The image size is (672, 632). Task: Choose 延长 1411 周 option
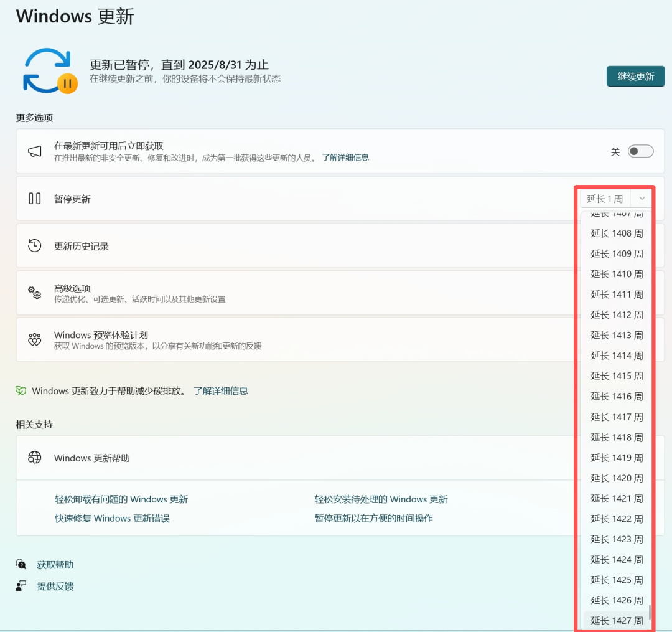coord(617,295)
